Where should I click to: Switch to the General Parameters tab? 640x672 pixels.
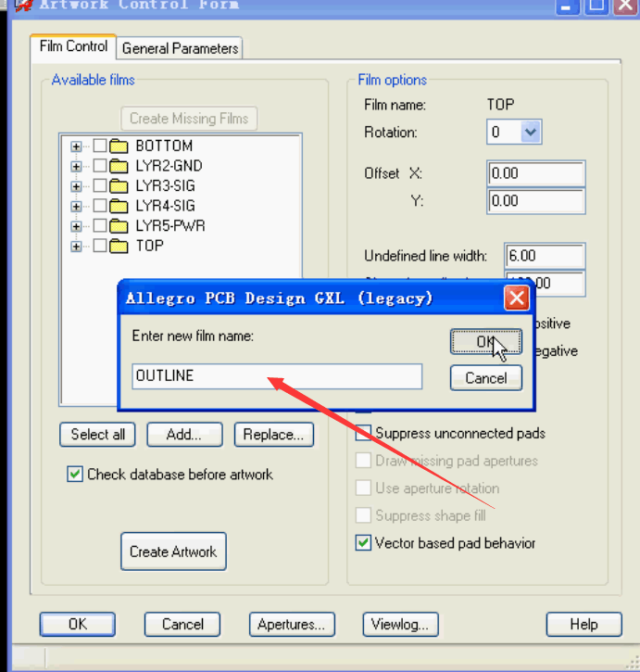point(180,48)
